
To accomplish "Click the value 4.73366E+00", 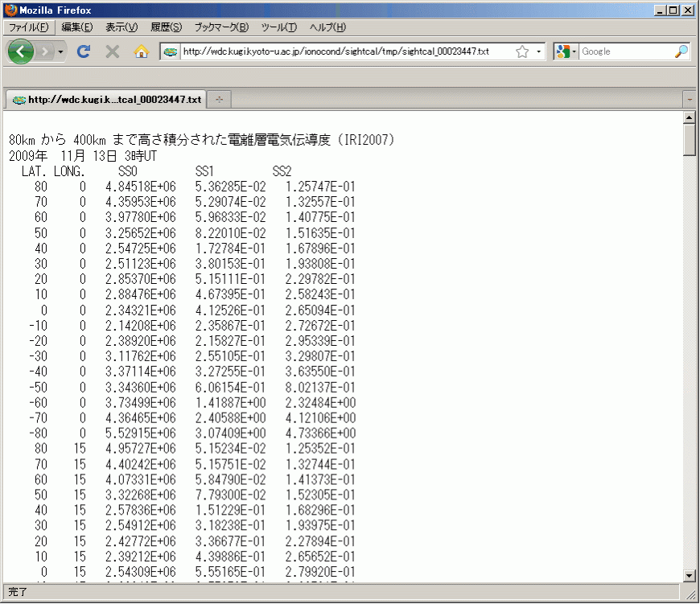I will point(320,433).
